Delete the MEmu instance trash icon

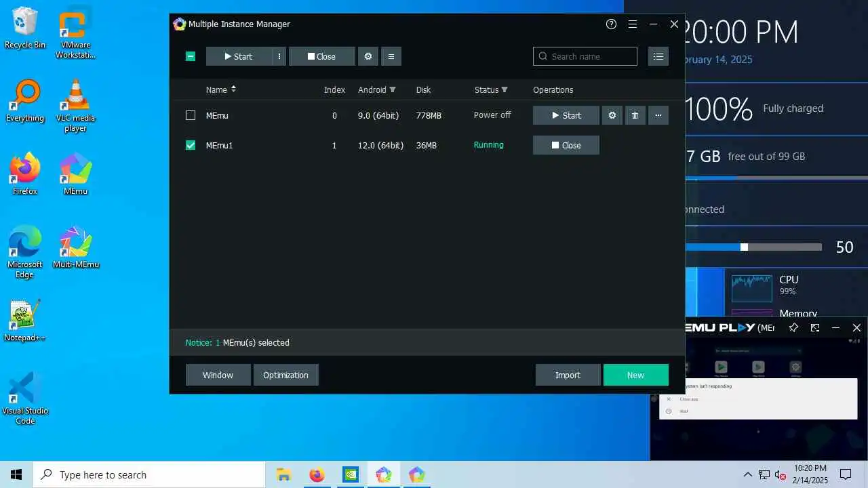[635, 115]
